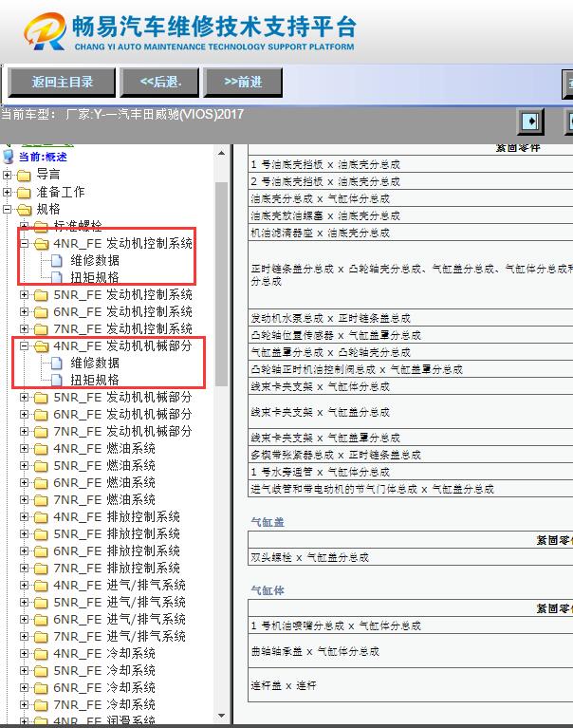Collapse 4NR_FE 发动机机械部分 node
The image size is (573, 728).
24,345
